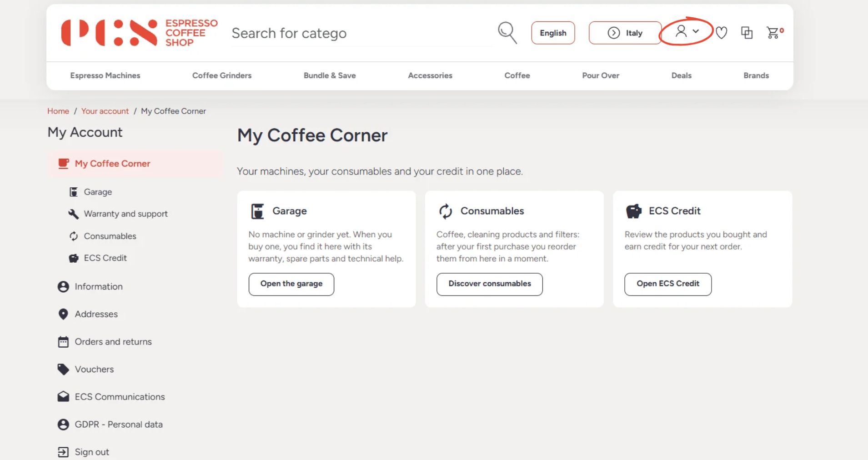Click the Consumables card refresh icon
Image resolution: width=868 pixels, height=460 pixels.
(x=446, y=211)
